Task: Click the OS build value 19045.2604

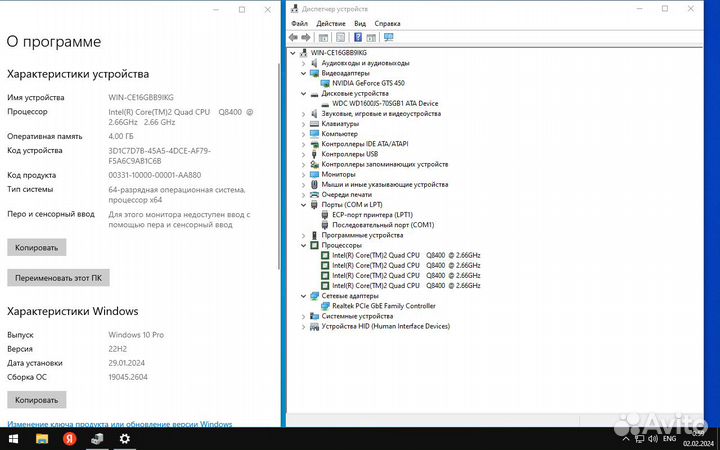Action: pyautogui.click(x=128, y=377)
